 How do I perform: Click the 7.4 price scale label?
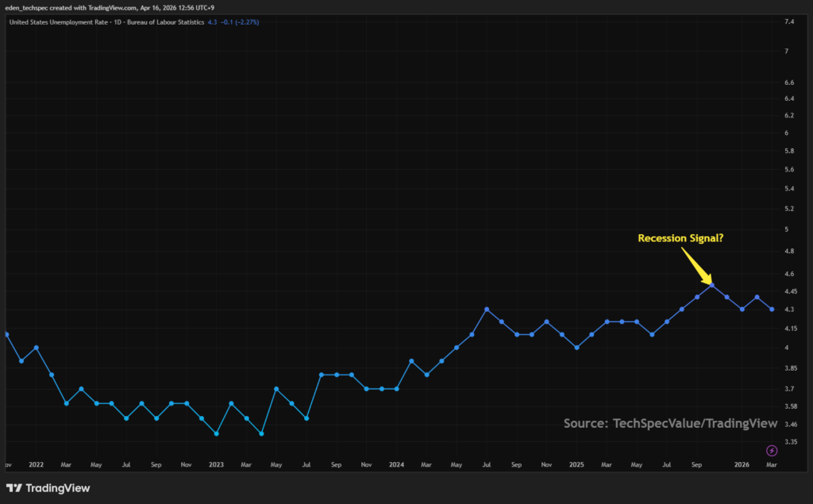click(789, 21)
